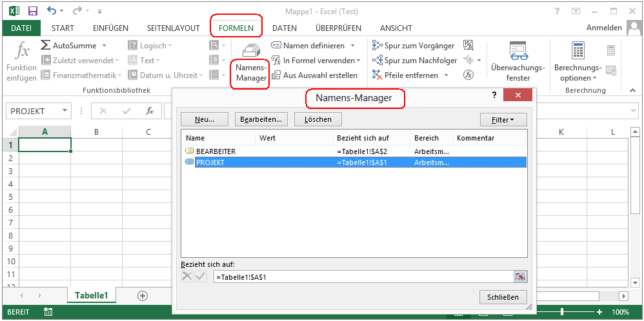Image resolution: width=644 pixels, height=321 pixels.
Task: Click the zoom slider in status bar
Action: tap(561, 312)
